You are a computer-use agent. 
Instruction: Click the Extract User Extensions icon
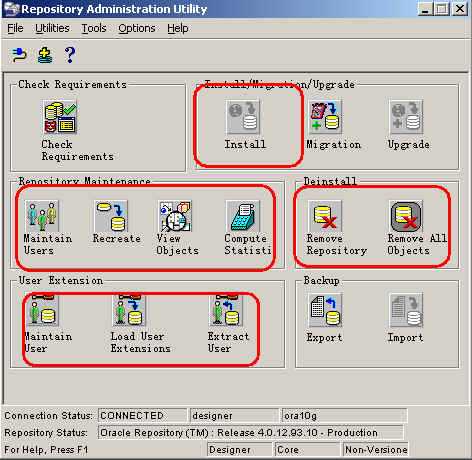click(226, 310)
